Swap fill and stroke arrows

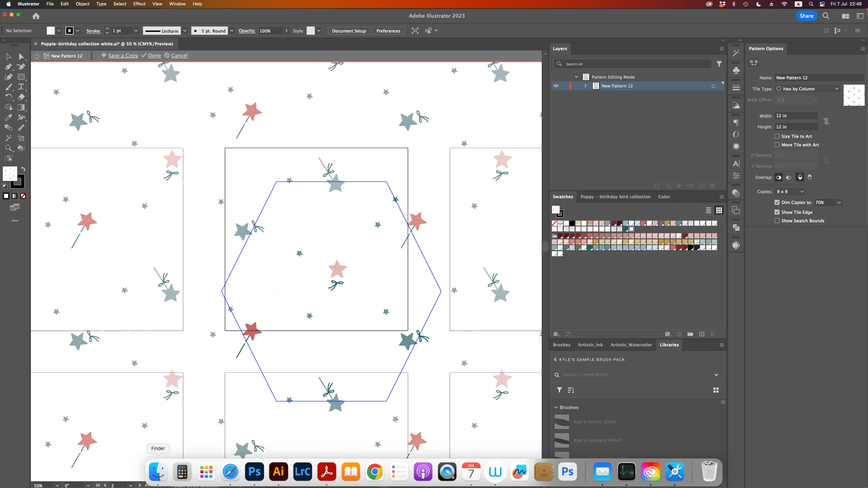coord(23,169)
